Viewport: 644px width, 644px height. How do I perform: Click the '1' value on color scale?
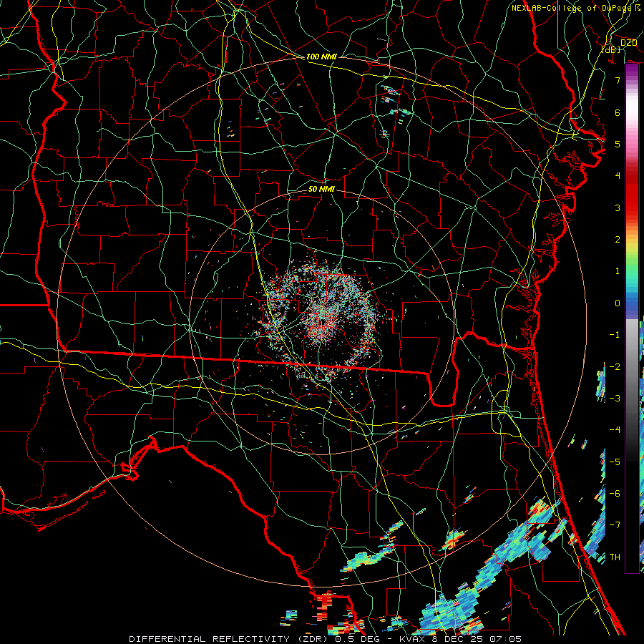coord(618,271)
